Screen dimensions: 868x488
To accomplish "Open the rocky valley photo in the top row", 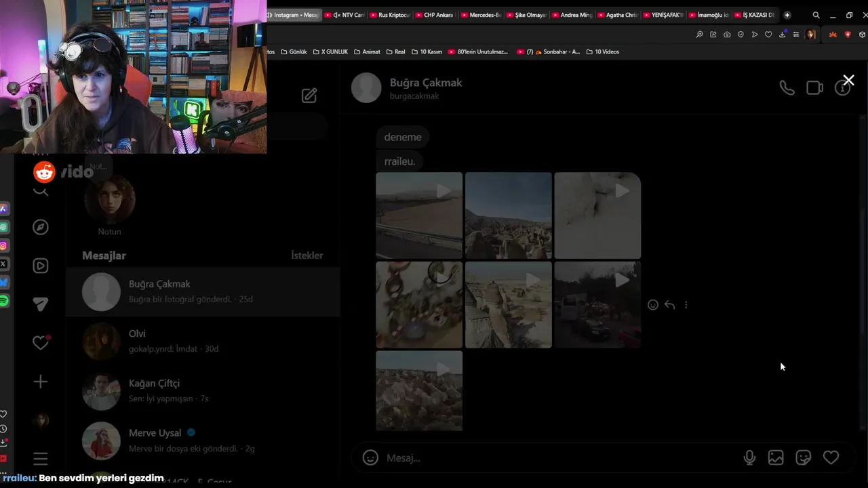I will point(509,216).
